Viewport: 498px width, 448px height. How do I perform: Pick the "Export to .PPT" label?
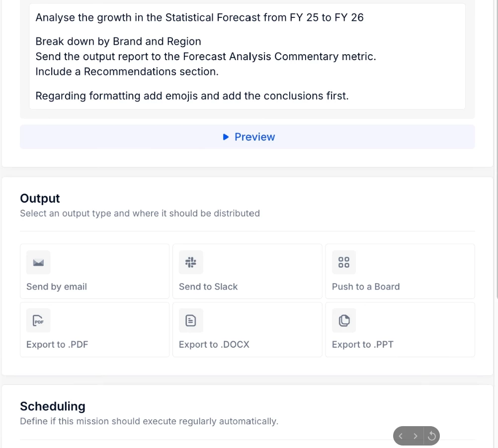(x=363, y=345)
